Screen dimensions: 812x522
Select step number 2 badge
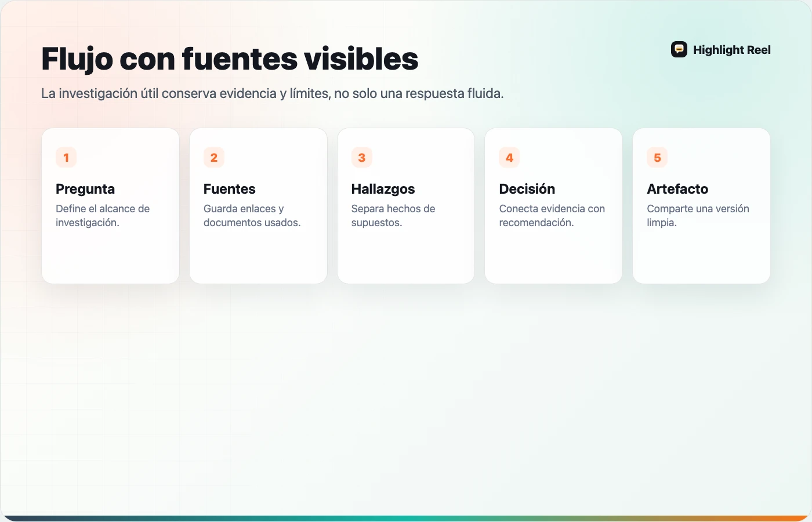pyautogui.click(x=214, y=157)
